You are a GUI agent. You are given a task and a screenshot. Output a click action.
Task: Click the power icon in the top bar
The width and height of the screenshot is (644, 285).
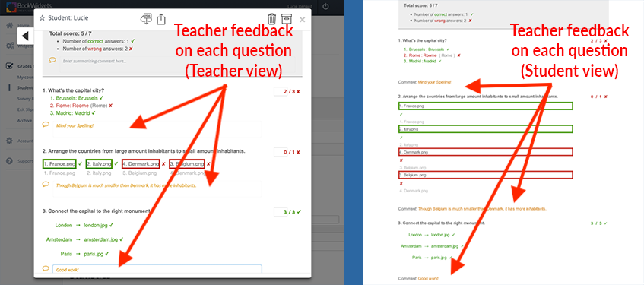point(325,7)
